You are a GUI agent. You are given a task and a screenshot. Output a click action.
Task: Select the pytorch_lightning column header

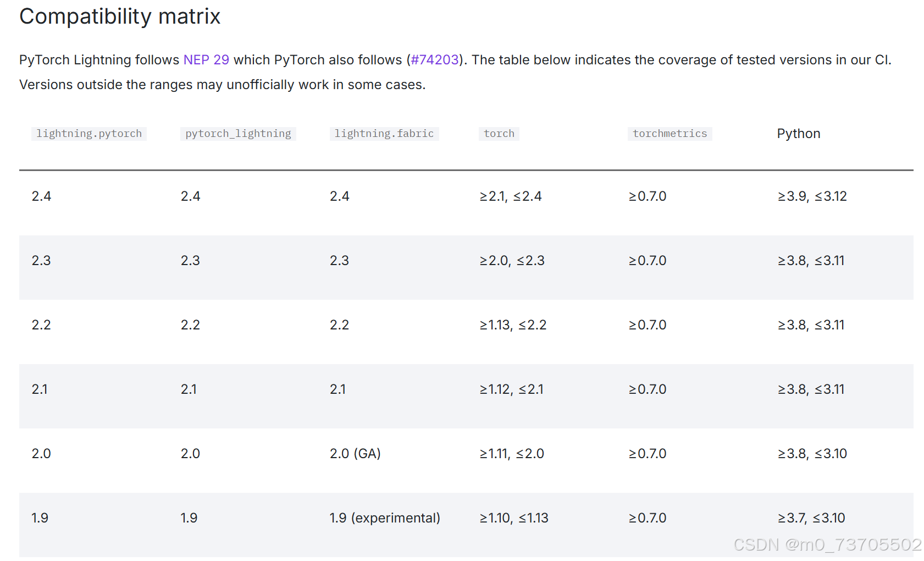pos(238,134)
